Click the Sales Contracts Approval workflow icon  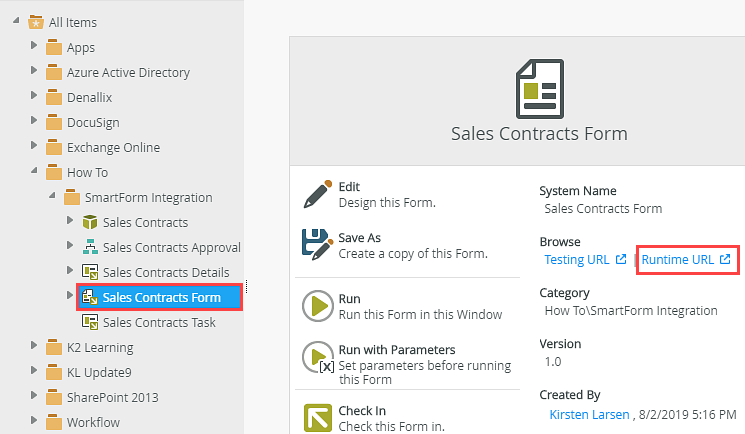coord(90,247)
